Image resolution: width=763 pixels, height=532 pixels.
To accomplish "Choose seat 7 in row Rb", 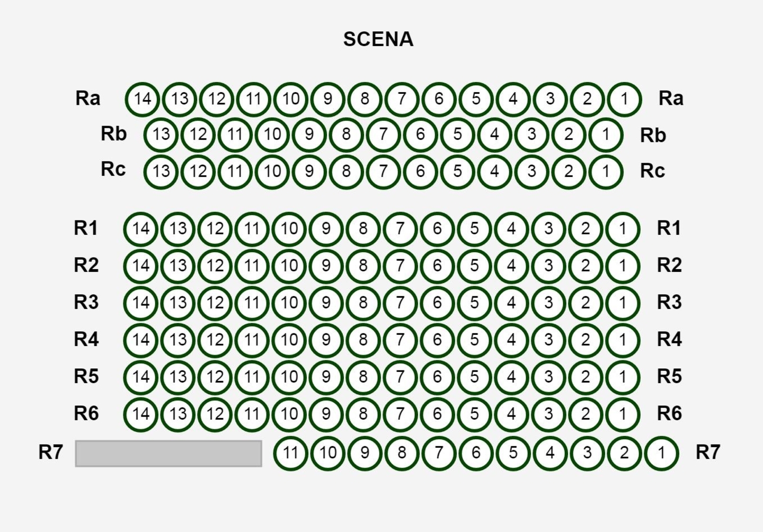I will click(x=383, y=135).
